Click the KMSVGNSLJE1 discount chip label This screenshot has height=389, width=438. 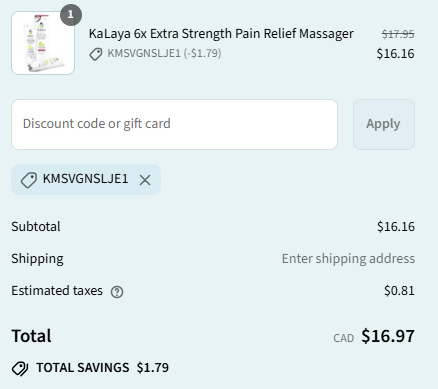pyautogui.click(x=85, y=179)
